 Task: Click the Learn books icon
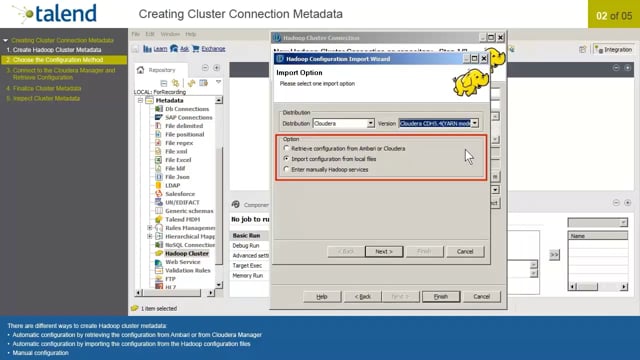pyautogui.click(x=147, y=49)
